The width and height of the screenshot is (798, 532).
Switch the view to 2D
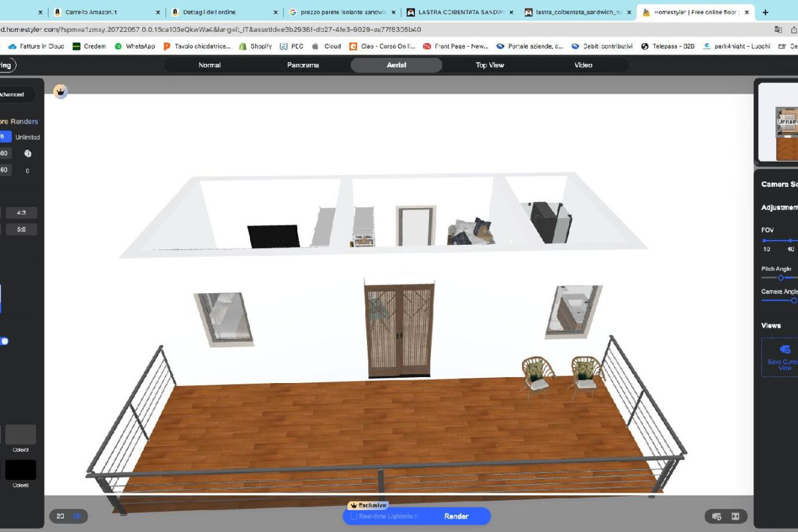click(60, 516)
